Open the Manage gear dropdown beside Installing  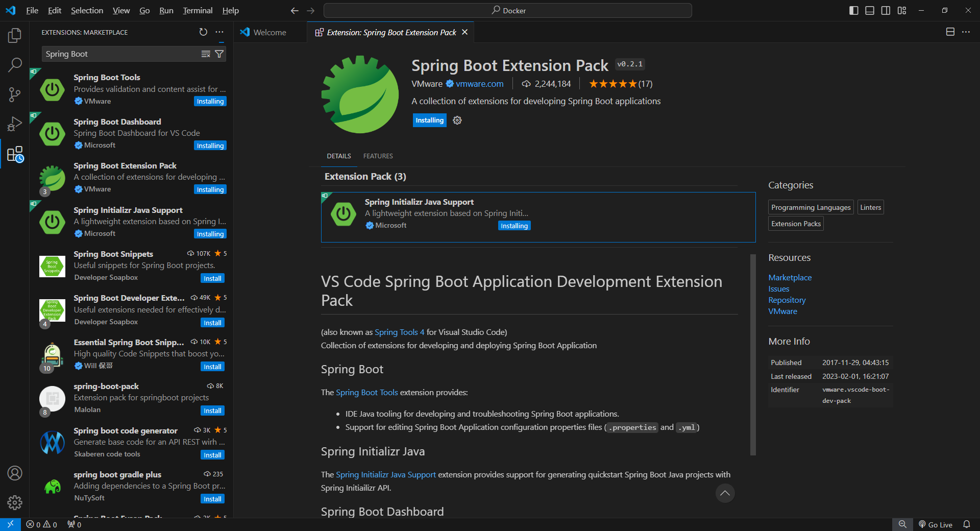457,120
